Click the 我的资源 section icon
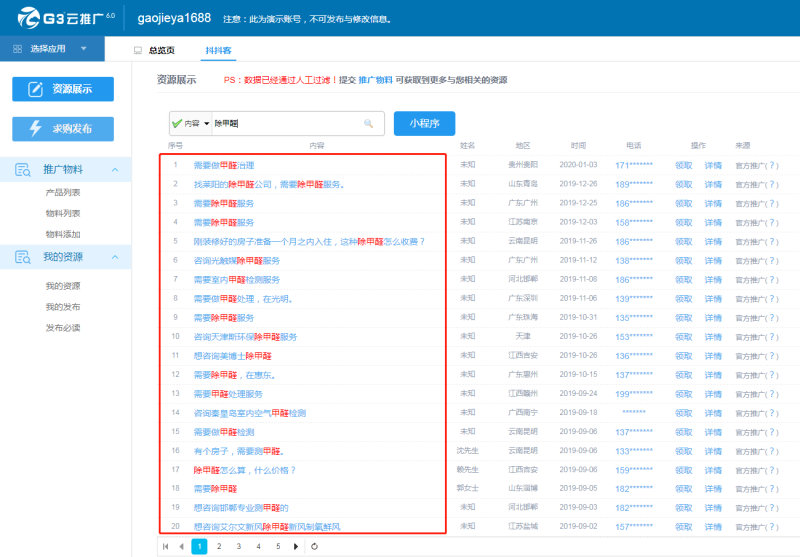This screenshot has width=800, height=557. coord(22,257)
